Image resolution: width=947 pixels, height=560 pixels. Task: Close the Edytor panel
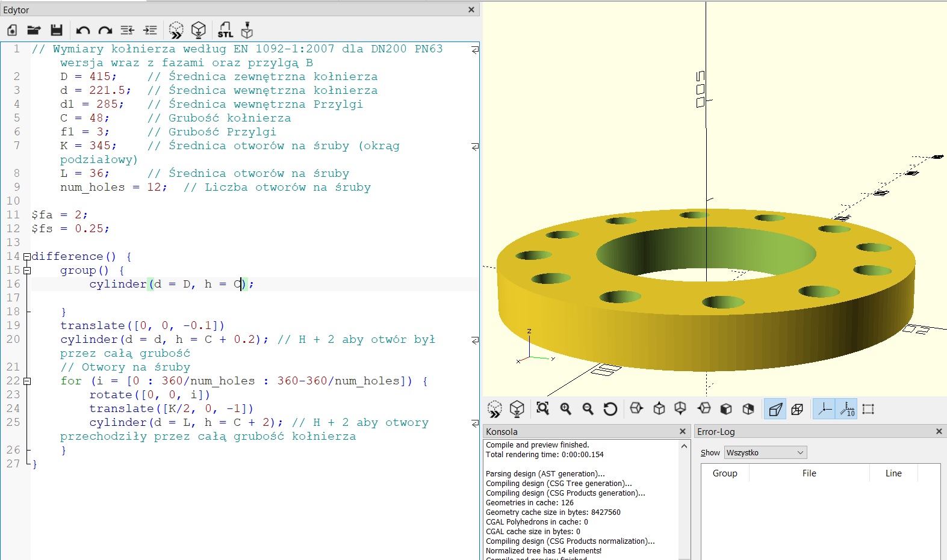tap(471, 10)
